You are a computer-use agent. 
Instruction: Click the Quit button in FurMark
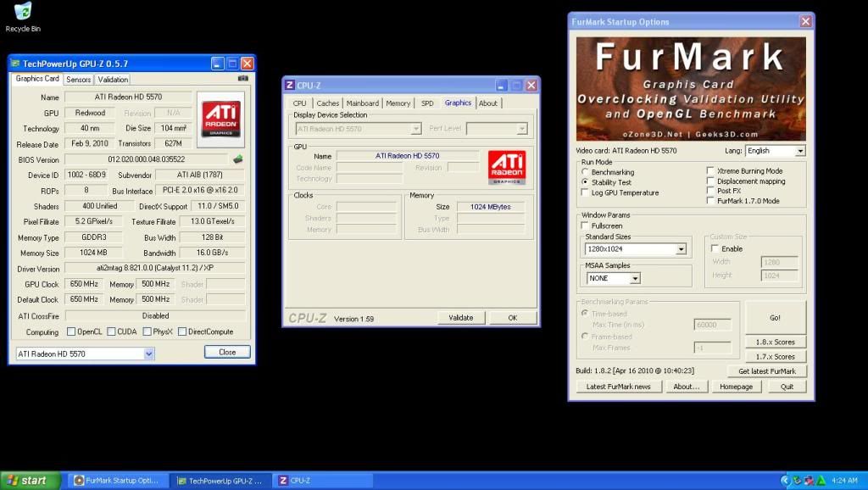(787, 387)
